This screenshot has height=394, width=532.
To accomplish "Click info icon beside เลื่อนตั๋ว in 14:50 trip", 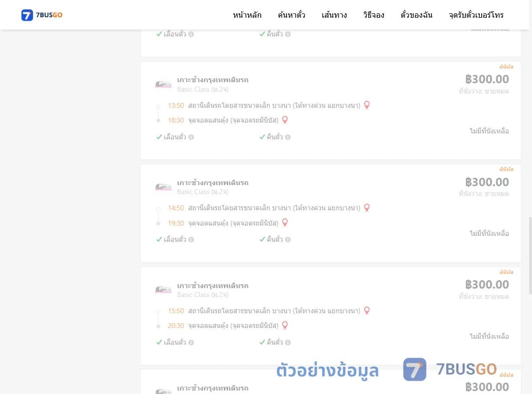I will click(191, 239).
